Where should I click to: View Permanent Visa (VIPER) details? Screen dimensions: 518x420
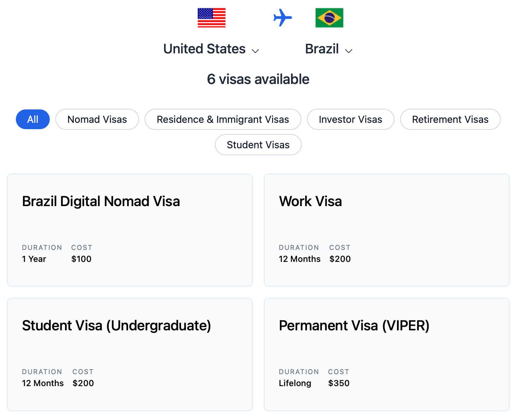[x=387, y=354]
